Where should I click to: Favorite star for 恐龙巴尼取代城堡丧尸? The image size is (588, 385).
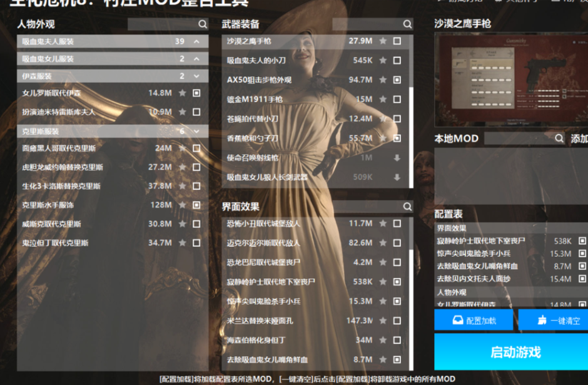(383, 262)
